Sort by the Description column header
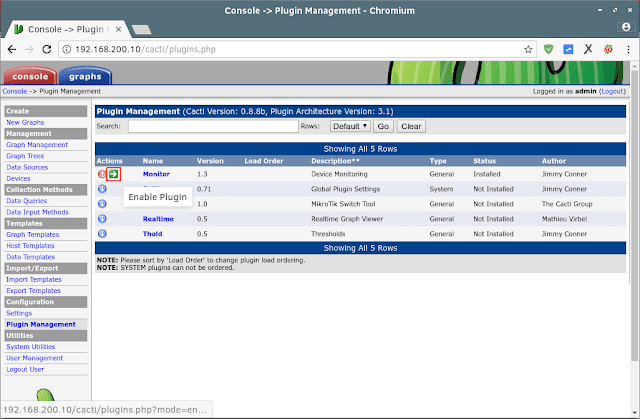The image size is (640, 419). tap(336, 161)
